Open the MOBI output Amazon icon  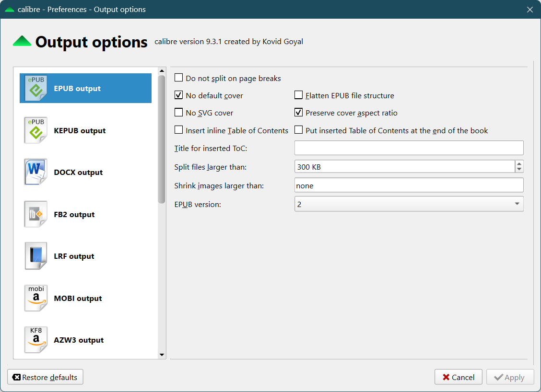tap(36, 298)
